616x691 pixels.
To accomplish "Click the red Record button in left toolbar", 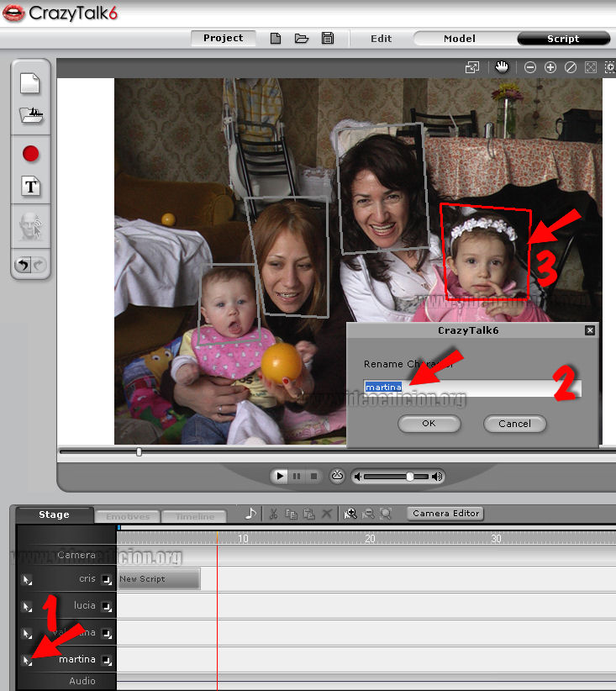I will click(31, 154).
